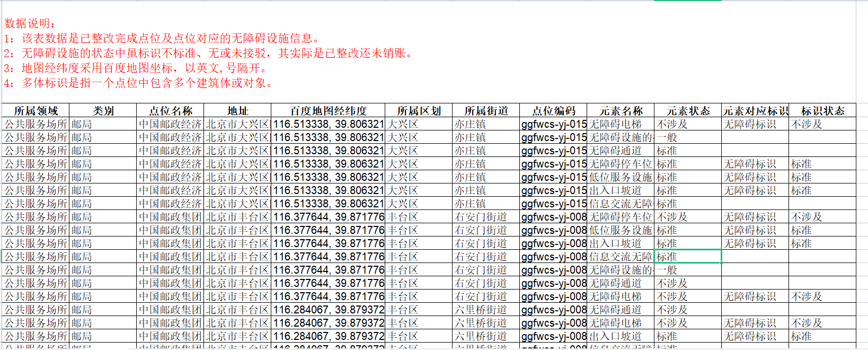Select note line 3 about 百度地图坐标
The width and height of the screenshot is (868, 350).
137,68
